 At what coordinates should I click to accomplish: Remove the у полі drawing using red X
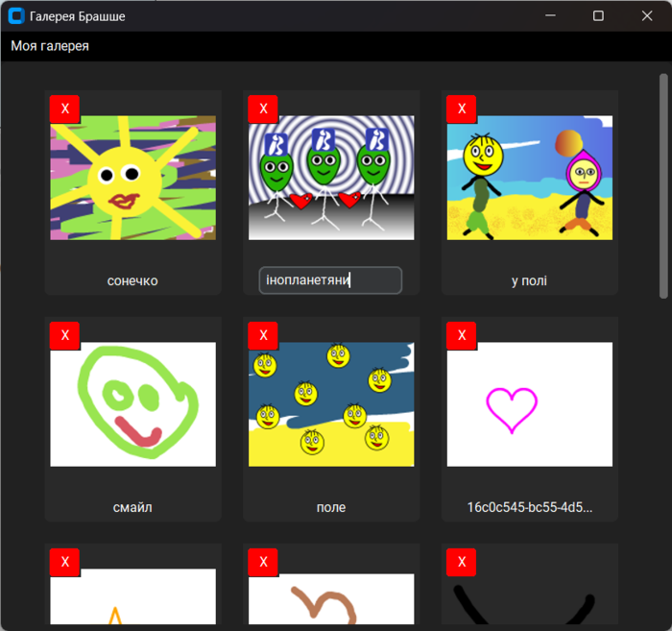(462, 109)
